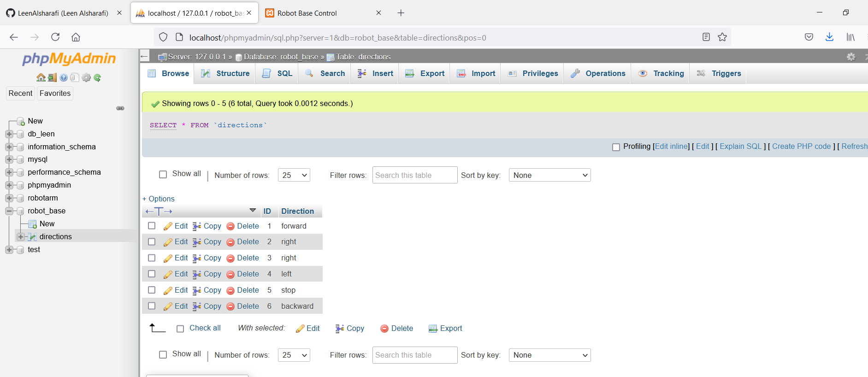Select checkbox for the 'stop' row
Viewport: 868px width, 377px height.
(x=152, y=290)
